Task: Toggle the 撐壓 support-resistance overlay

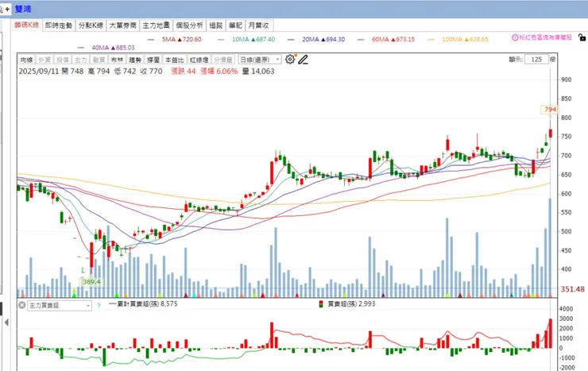Action: pyautogui.click(x=153, y=60)
